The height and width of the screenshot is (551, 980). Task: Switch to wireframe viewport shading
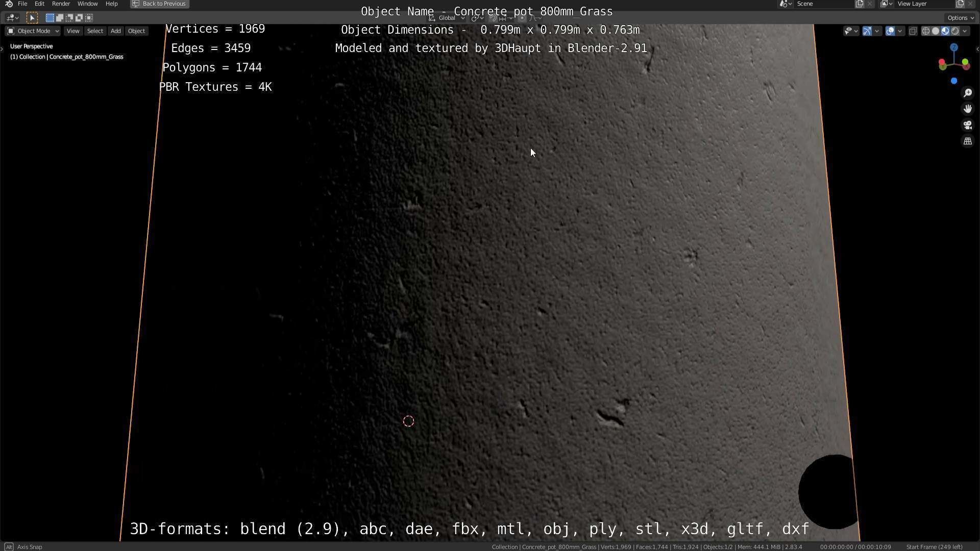click(925, 31)
